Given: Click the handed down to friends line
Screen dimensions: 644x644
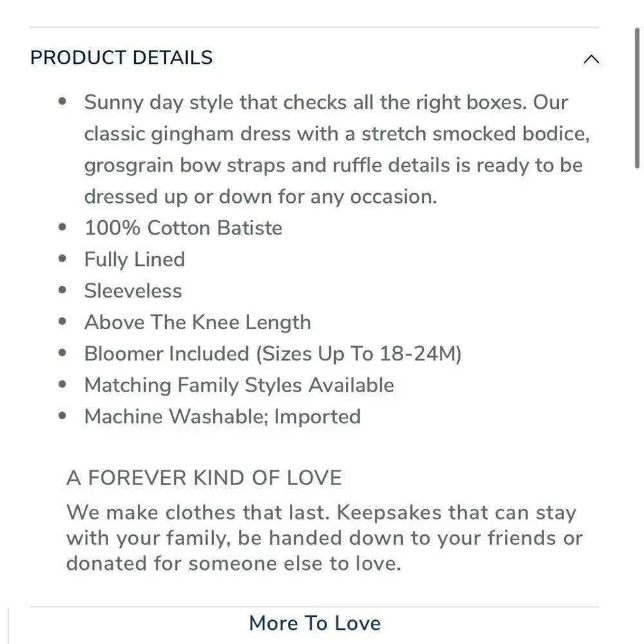Looking at the screenshot, I should pos(325,538).
